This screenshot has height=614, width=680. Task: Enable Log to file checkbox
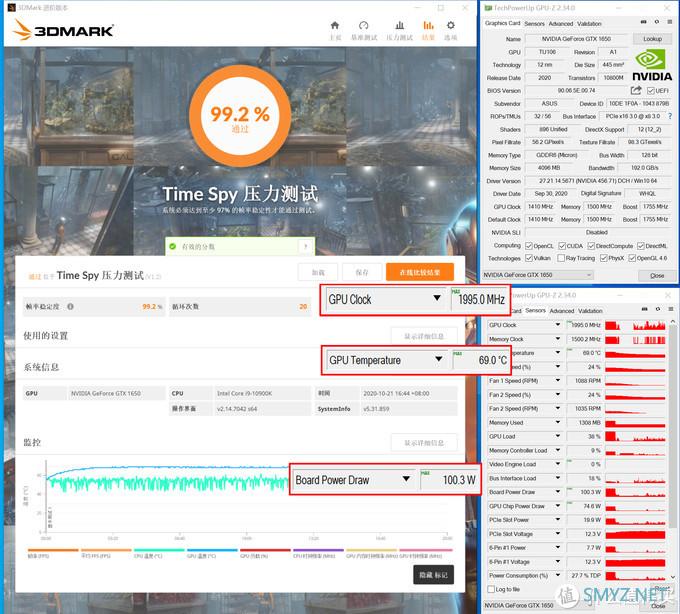pyautogui.click(x=491, y=589)
